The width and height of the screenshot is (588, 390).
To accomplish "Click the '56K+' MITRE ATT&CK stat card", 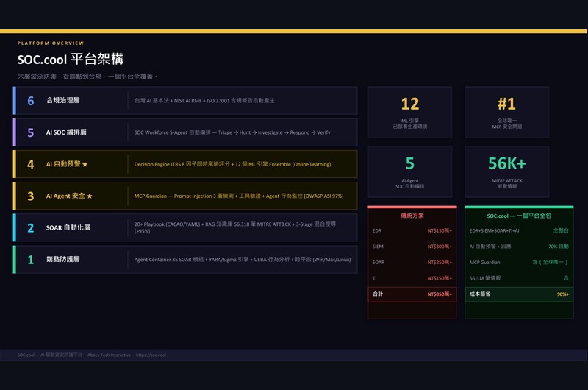I will click(x=507, y=172).
